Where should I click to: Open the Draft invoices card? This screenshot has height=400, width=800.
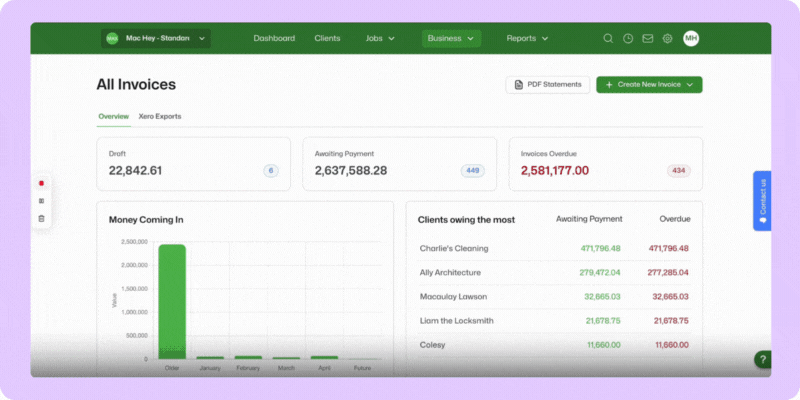(x=193, y=164)
